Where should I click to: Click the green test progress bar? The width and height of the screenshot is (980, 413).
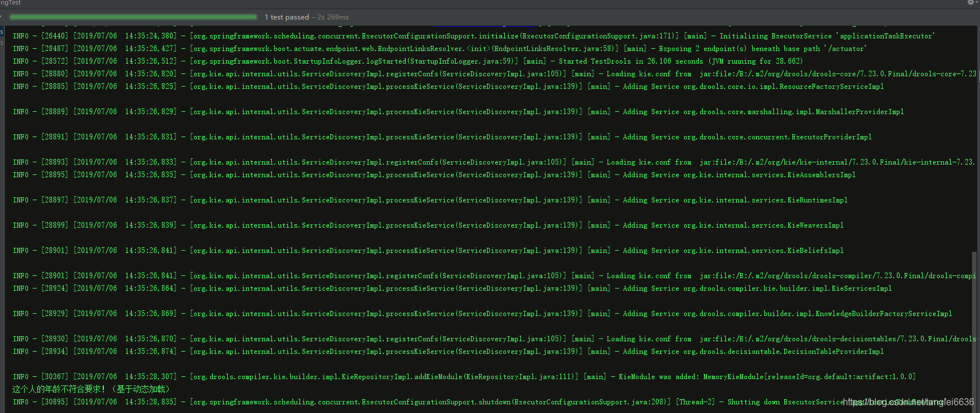coord(133,17)
